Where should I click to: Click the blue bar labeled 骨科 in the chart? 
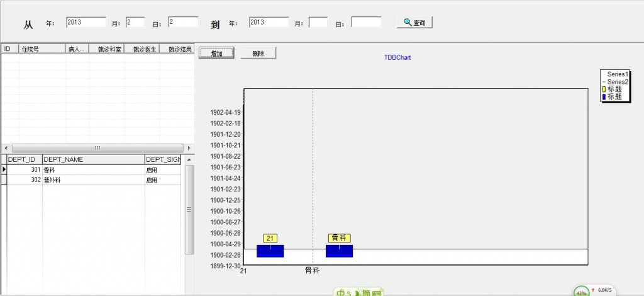click(x=339, y=251)
